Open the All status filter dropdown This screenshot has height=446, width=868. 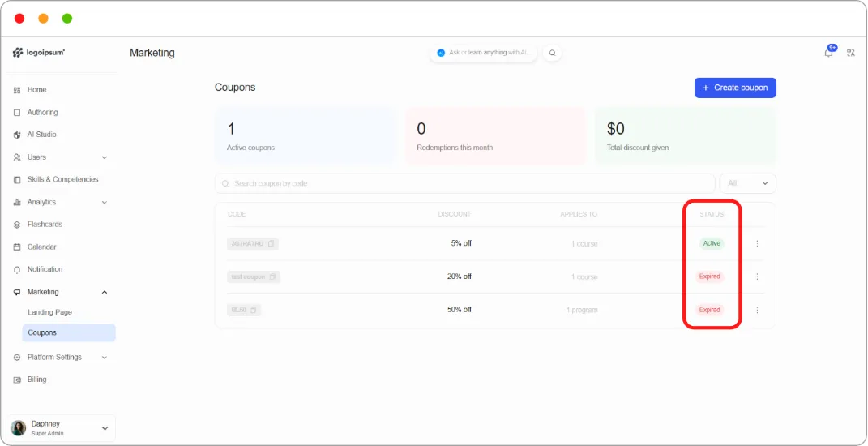pos(747,183)
